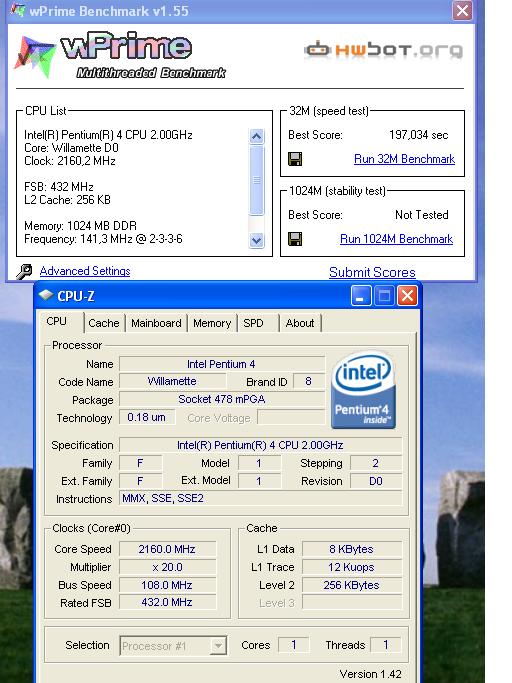This screenshot has height=683, width=512.
Task: Click the CPU-Z title bar icon
Action: coord(46,296)
